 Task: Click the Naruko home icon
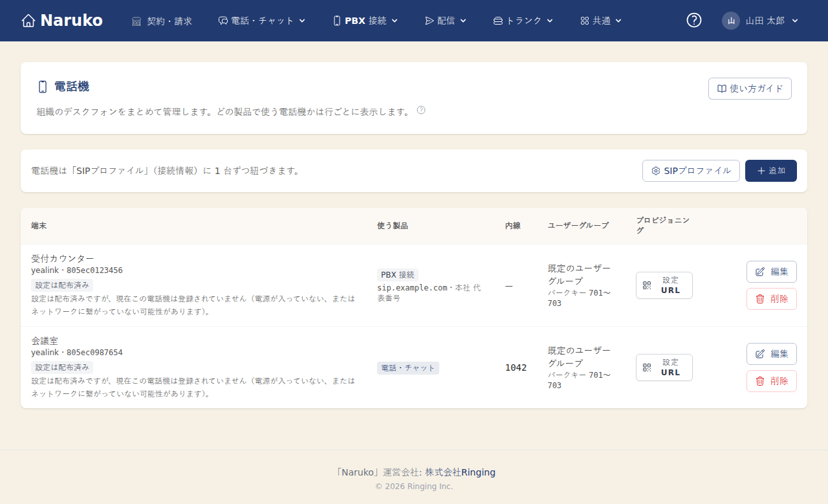click(28, 21)
